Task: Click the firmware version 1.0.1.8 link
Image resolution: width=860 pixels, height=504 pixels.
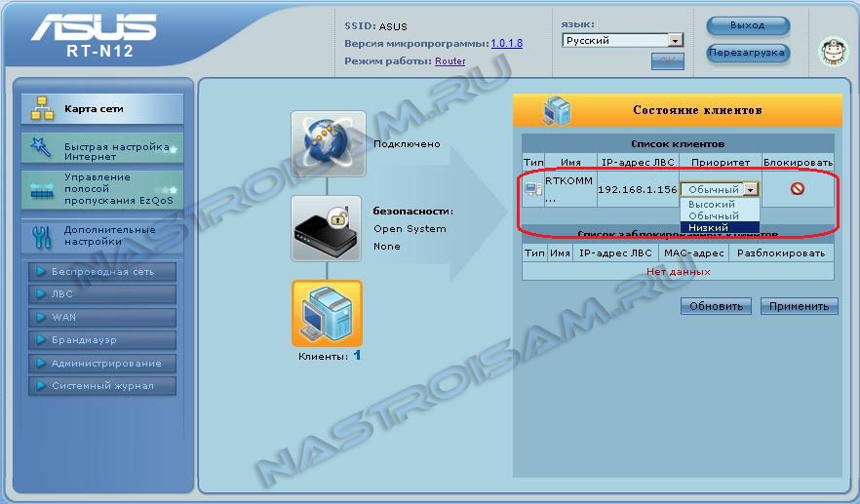Action: [506, 44]
